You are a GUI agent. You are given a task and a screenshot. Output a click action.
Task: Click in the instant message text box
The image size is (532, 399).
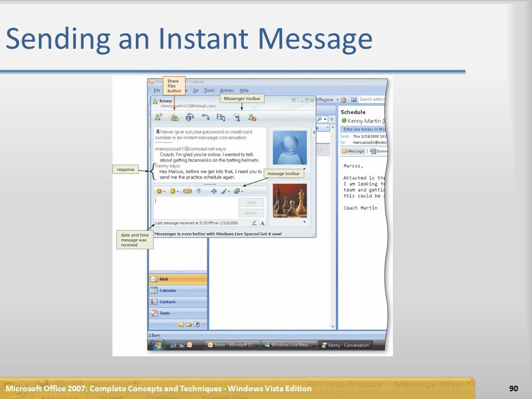(196, 207)
